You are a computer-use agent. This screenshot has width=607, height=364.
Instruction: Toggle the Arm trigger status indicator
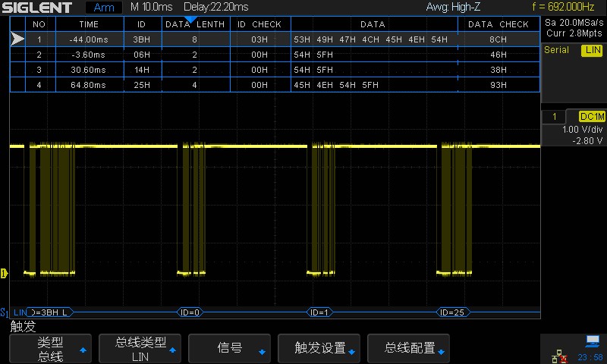click(104, 8)
